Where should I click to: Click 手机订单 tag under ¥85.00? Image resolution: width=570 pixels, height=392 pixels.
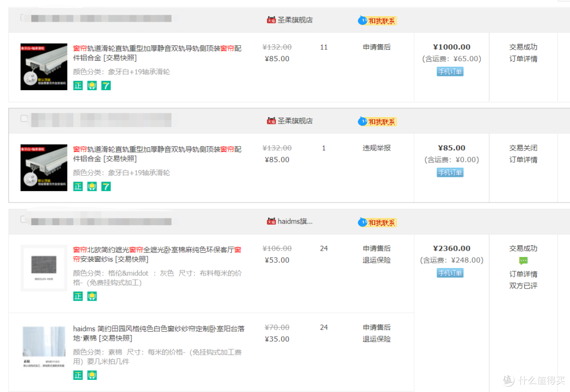(x=450, y=173)
